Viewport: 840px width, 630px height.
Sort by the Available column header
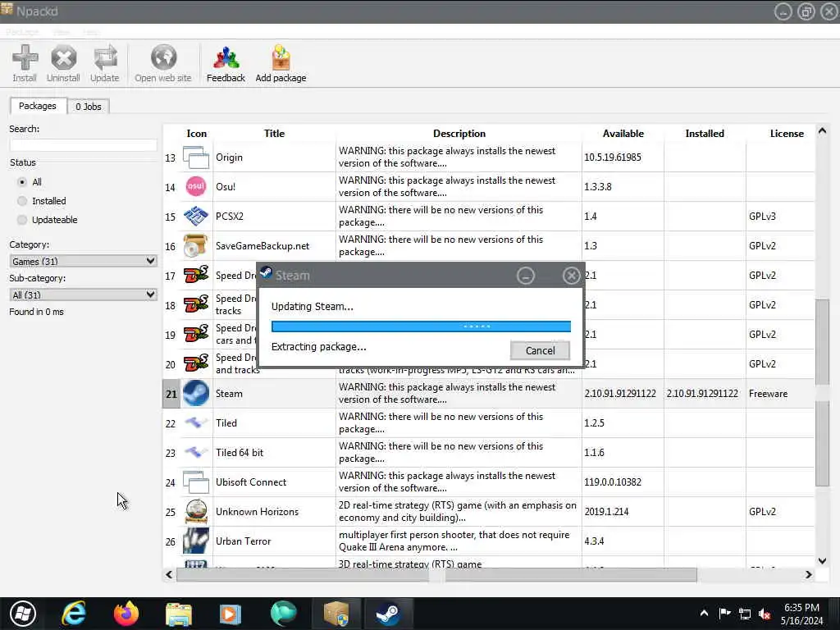[623, 134]
